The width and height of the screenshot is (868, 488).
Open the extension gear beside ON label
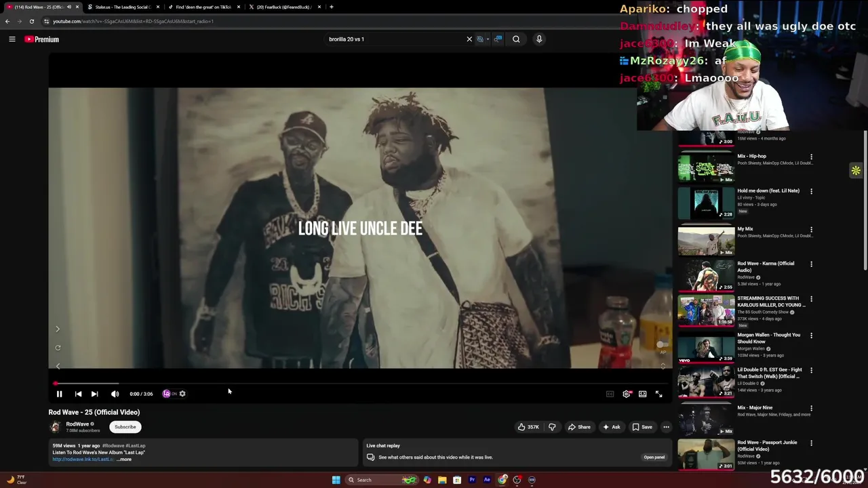coord(182,394)
